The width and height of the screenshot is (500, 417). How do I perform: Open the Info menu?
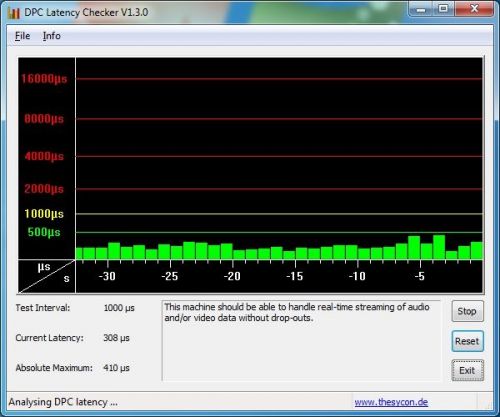(52, 36)
